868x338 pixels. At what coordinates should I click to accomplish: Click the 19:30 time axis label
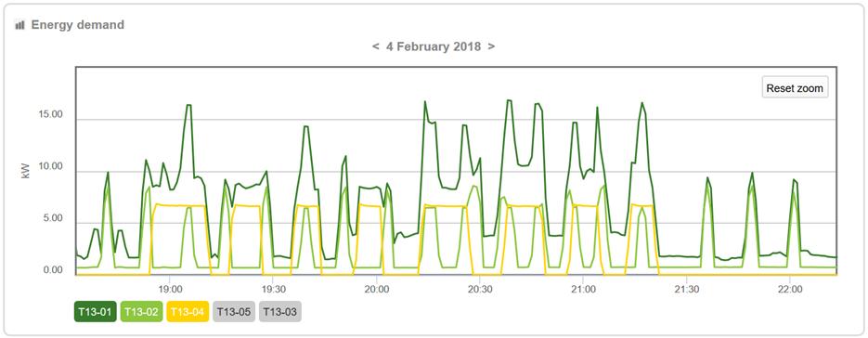click(x=273, y=289)
